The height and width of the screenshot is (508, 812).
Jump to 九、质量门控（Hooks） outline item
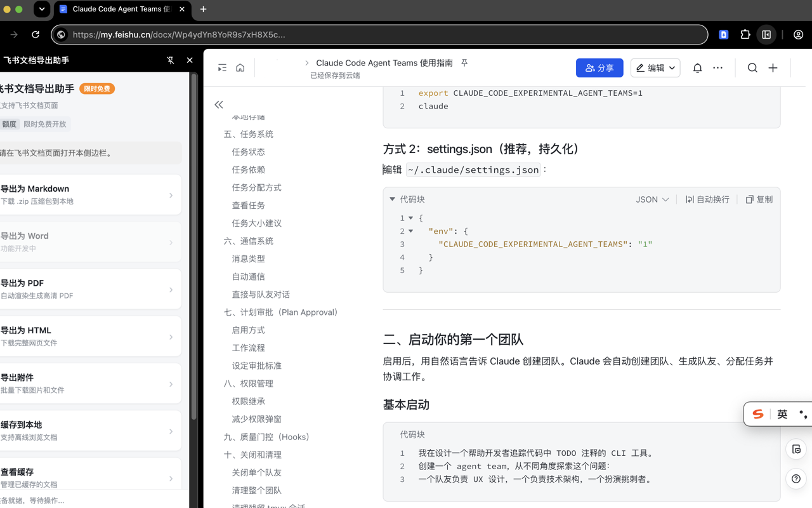coord(266,437)
